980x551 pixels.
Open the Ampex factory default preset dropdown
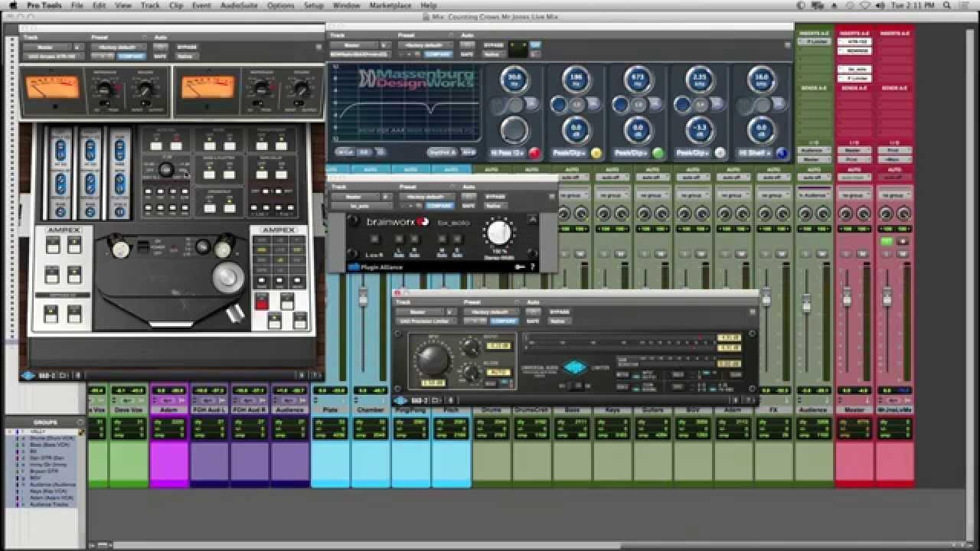(x=118, y=46)
